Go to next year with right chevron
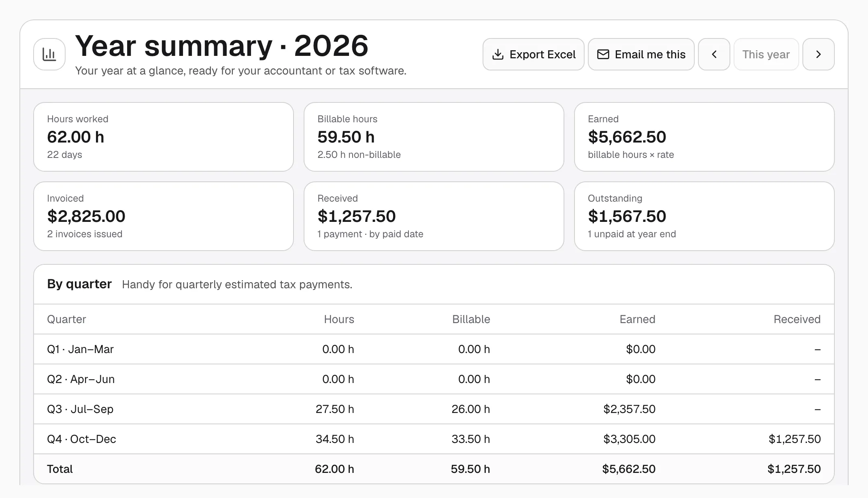The height and width of the screenshot is (498, 868). coord(819,54)
